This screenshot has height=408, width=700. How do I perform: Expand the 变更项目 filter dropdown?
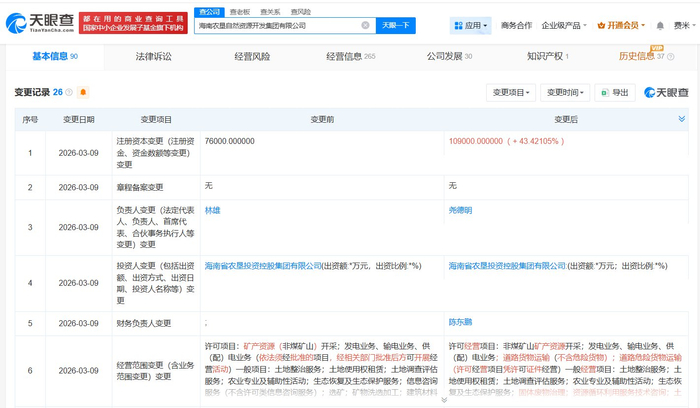(511, 92)
